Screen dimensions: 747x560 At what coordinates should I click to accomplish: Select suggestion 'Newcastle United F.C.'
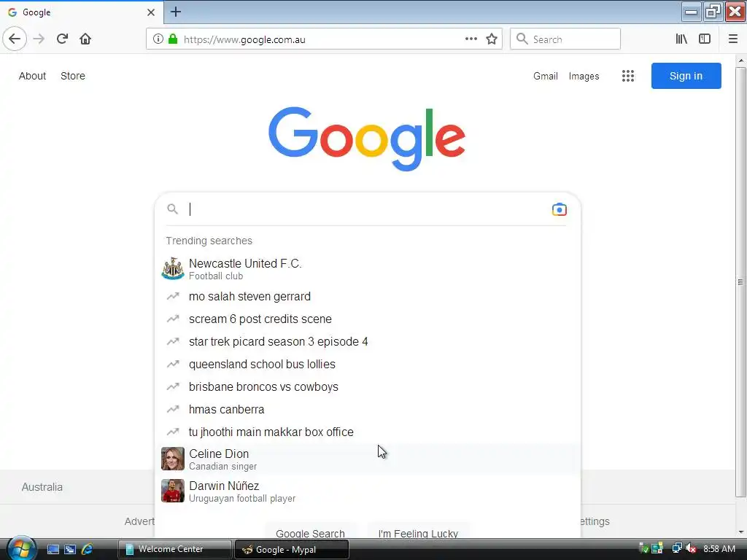(x=368, y=269)
